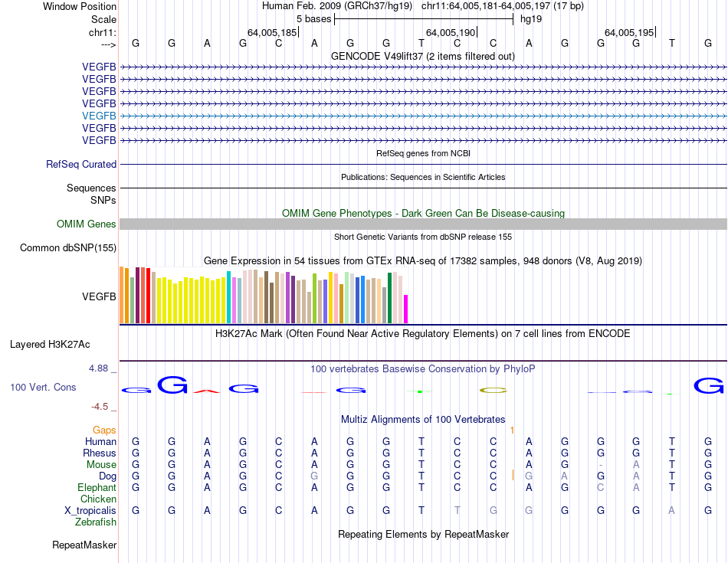The width and height of the screenshot is (728, 563).
Task: Open the Layered H3K27Ac track label
Action: coord(50,345)
